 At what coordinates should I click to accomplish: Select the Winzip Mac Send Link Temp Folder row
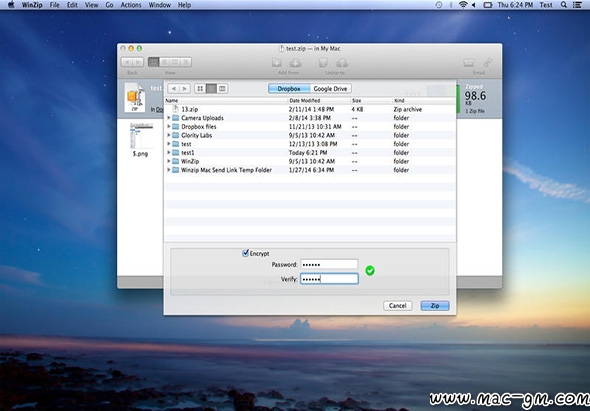pos(310,170)
